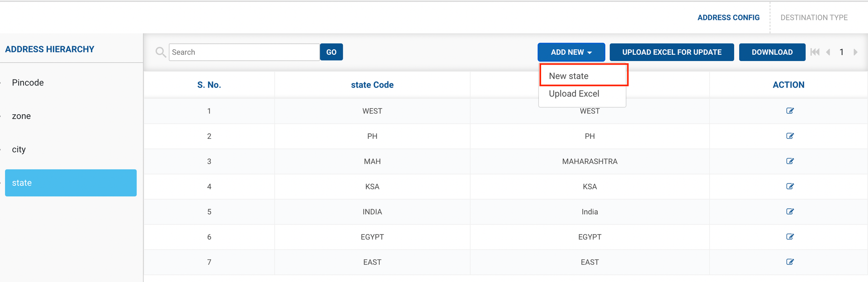
Task: Click UPLOAD EXCEL FOR UPDATE button
Action: [671, 52]
